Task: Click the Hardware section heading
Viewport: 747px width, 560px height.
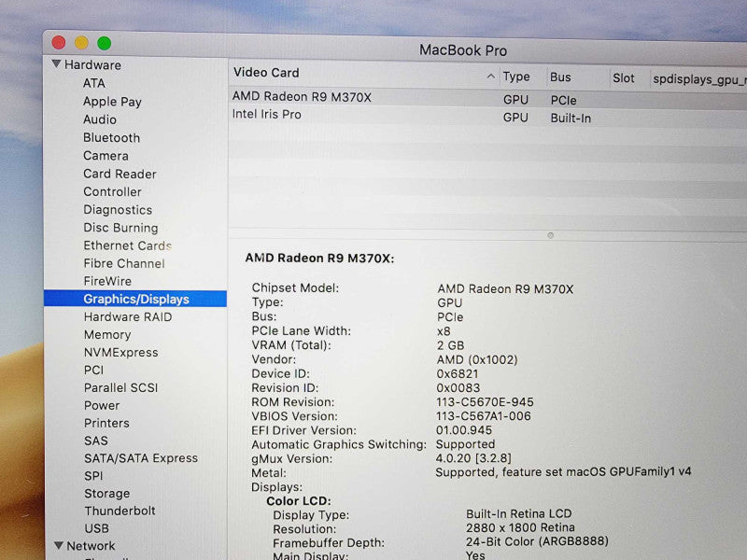Action: click(92, 64)
